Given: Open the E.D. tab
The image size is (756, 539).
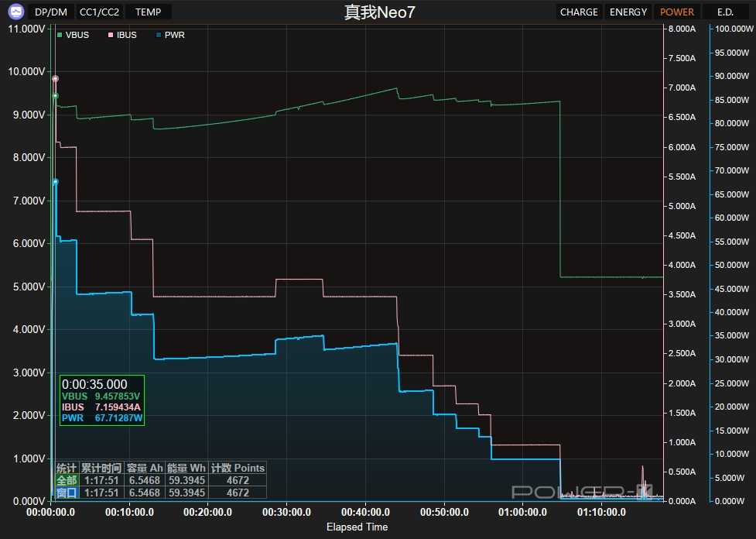Looking at the screenshot, I should coord(725,12).
